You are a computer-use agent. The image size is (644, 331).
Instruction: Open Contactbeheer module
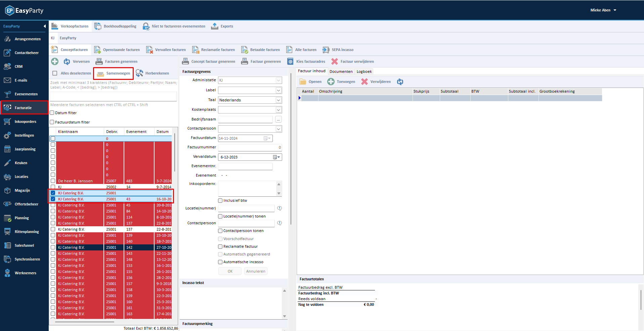coord(22,53)
